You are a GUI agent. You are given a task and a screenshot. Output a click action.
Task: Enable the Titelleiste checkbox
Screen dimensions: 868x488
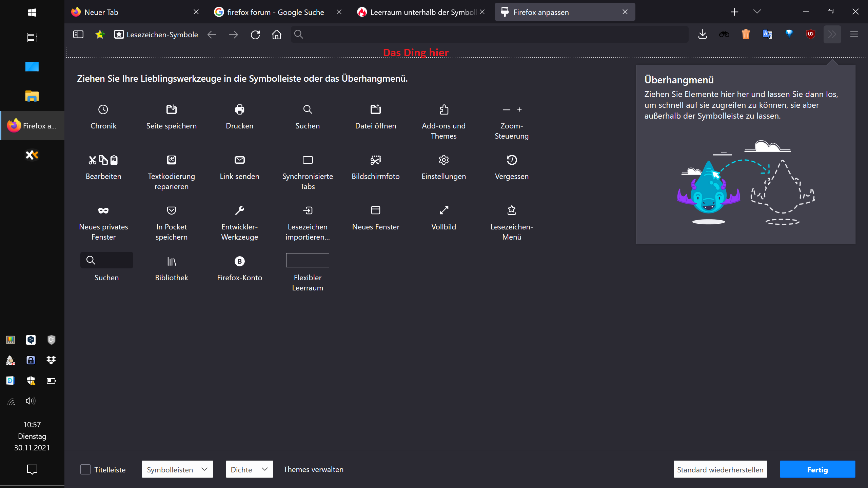(85, 469)
